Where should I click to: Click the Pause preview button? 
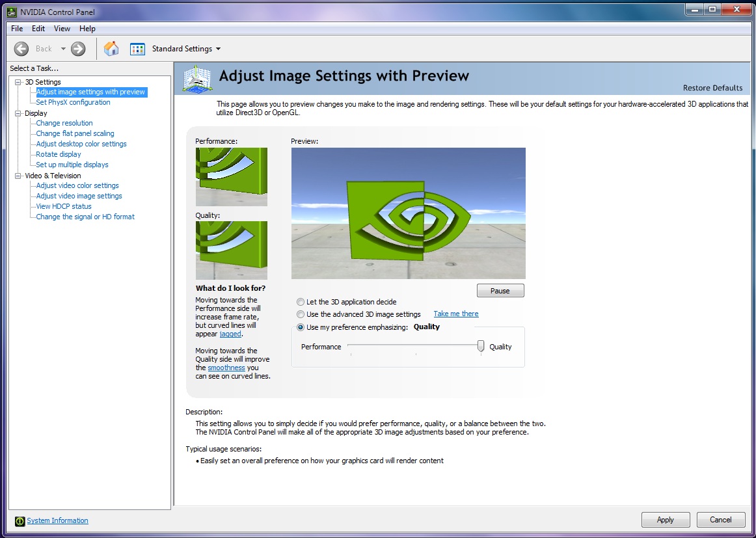point(500,291)
